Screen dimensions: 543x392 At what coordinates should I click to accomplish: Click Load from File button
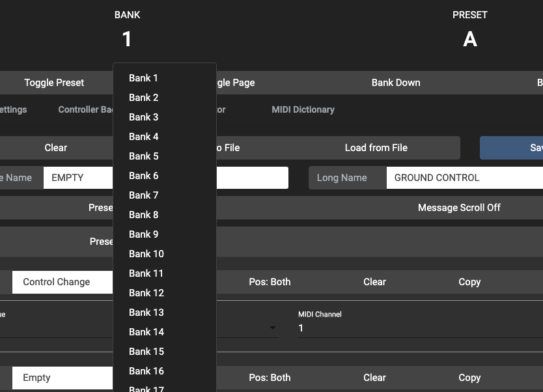tap(376, 148)
